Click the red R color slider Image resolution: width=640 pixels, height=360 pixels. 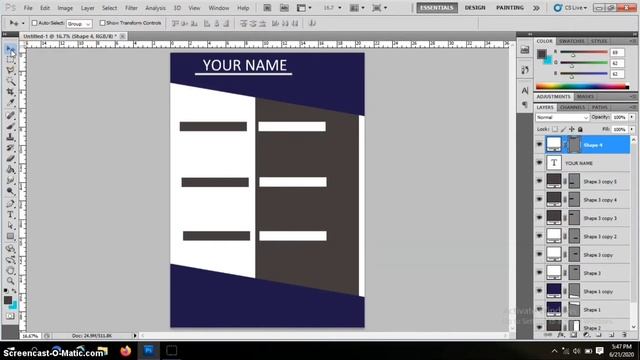[x=584, y=52]
